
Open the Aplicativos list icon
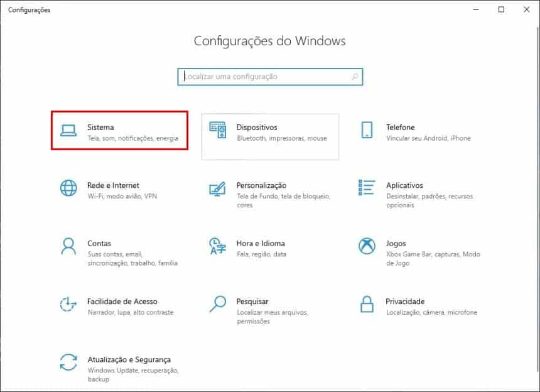pos(367,187)
